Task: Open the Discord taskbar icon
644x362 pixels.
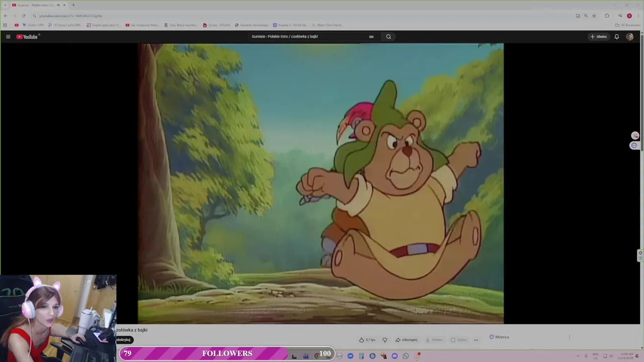Action: pos(394,356)
